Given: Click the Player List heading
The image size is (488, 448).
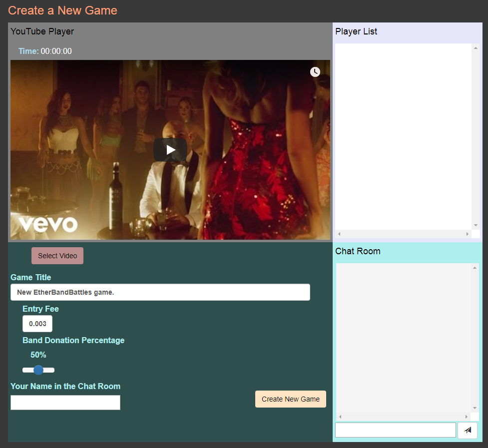Looking at the screenshot, I should [x=356, y=31].
